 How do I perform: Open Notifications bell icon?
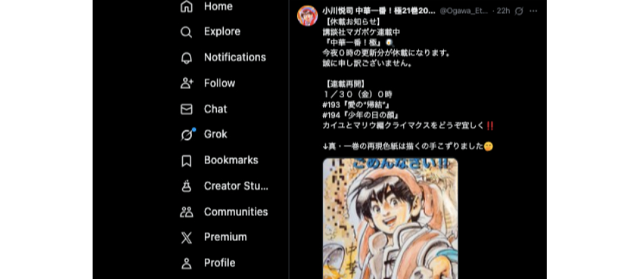click(x=187, y=58)
